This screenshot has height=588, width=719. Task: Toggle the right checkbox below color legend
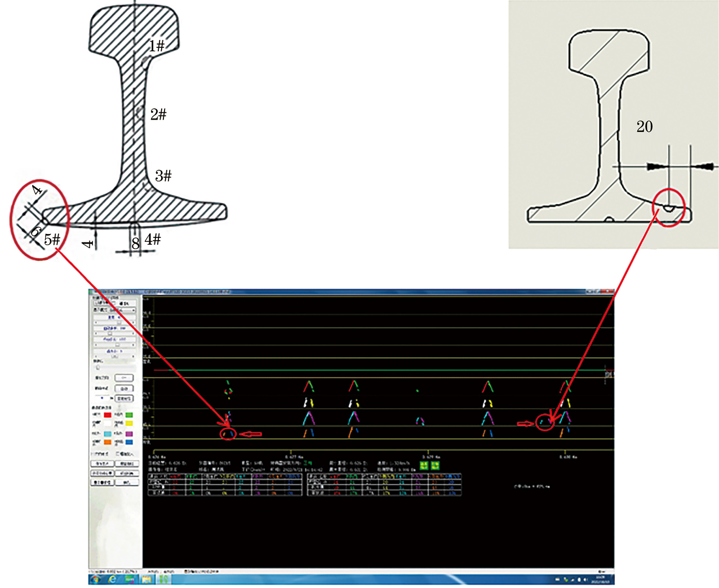click(118, 453)
